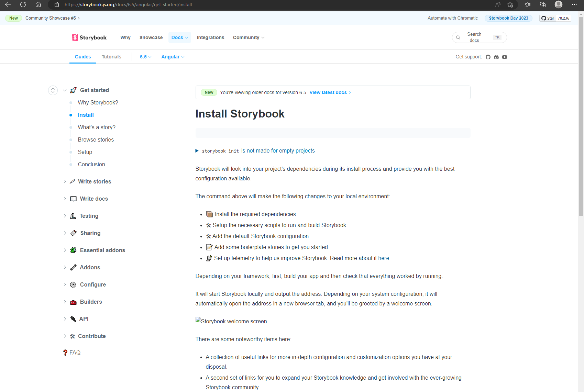Open the Community menu

pyautogui.click(x=248, y=37)
